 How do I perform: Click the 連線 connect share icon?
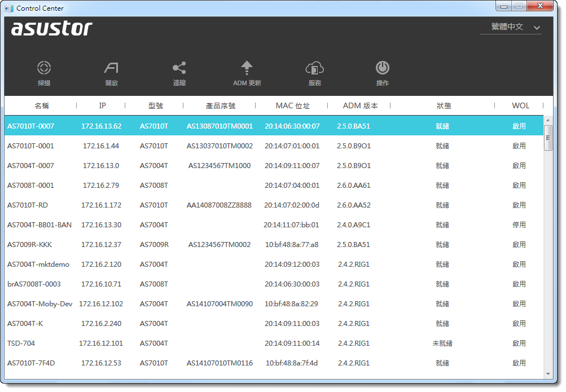point(179,68)
